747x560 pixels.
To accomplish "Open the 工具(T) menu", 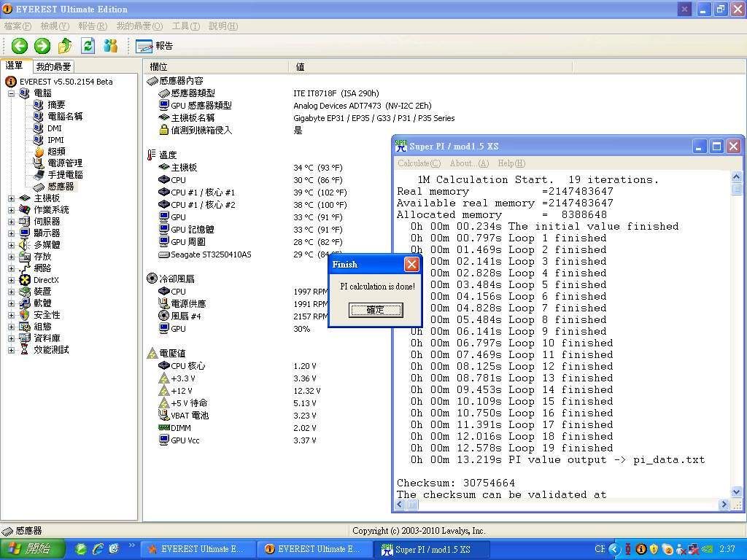I will [x=186, y=26].
